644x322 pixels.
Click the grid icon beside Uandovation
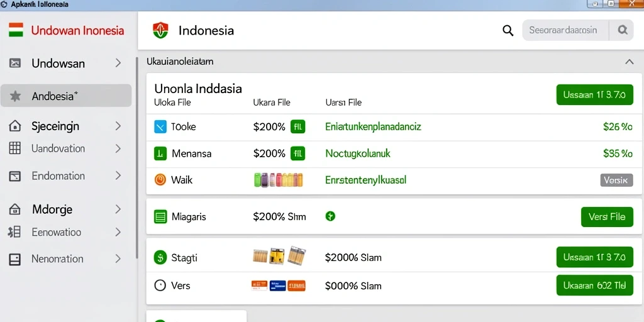[x=15, y=148]
